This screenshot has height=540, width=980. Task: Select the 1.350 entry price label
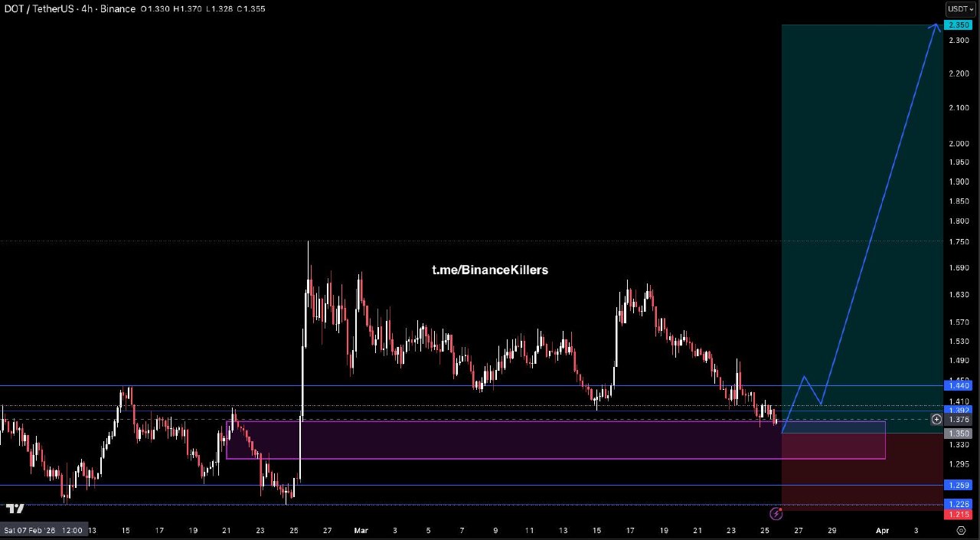pyautogui.click(x=959, y=433)
